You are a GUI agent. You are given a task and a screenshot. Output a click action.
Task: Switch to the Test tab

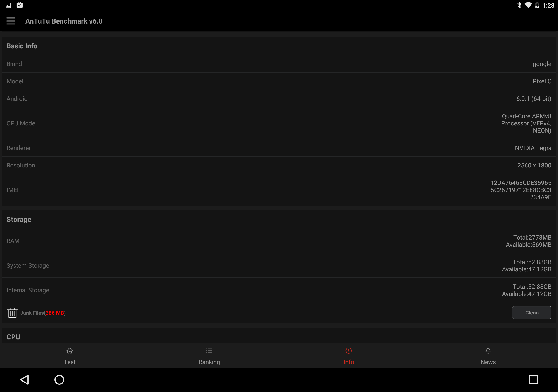(70, 355)
